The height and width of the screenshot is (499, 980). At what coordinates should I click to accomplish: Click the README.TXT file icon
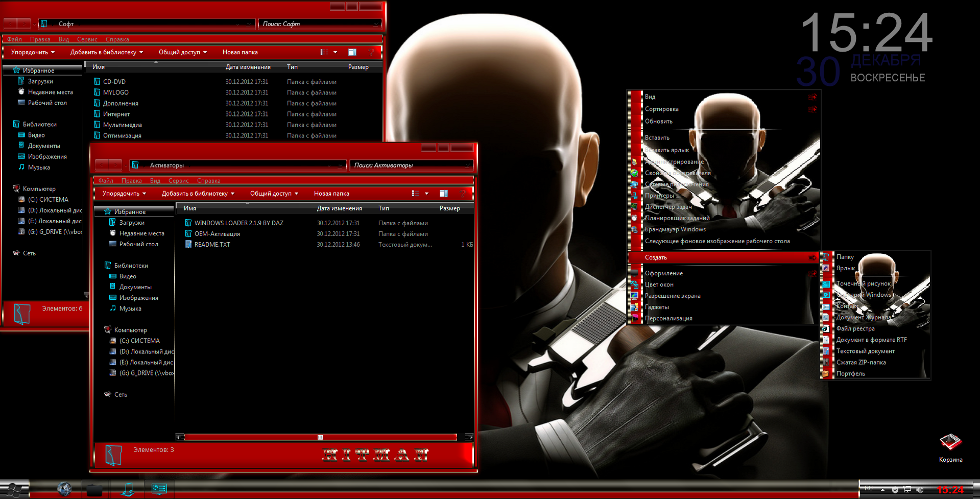point(188,245)
